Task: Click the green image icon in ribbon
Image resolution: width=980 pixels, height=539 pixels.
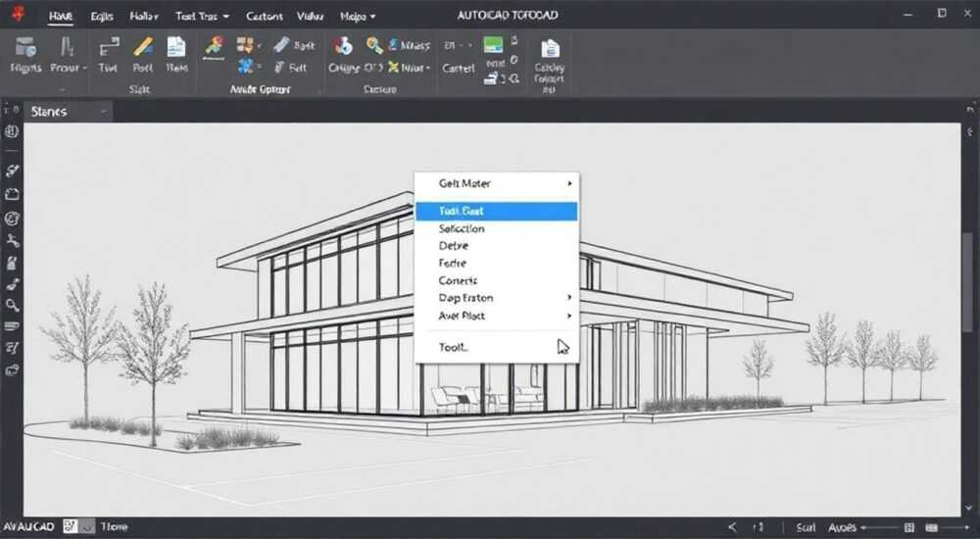Action: (x=493, y=44)
